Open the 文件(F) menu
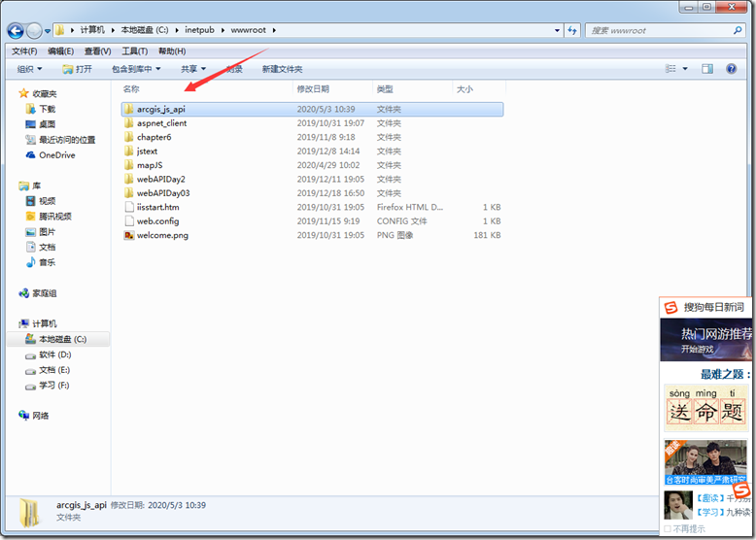This screenshot has height=540, width=756. tap(24, 51)
